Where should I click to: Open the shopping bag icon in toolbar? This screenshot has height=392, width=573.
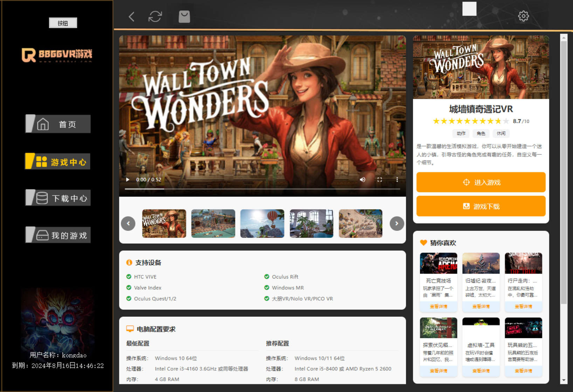(x=184, y=16)
